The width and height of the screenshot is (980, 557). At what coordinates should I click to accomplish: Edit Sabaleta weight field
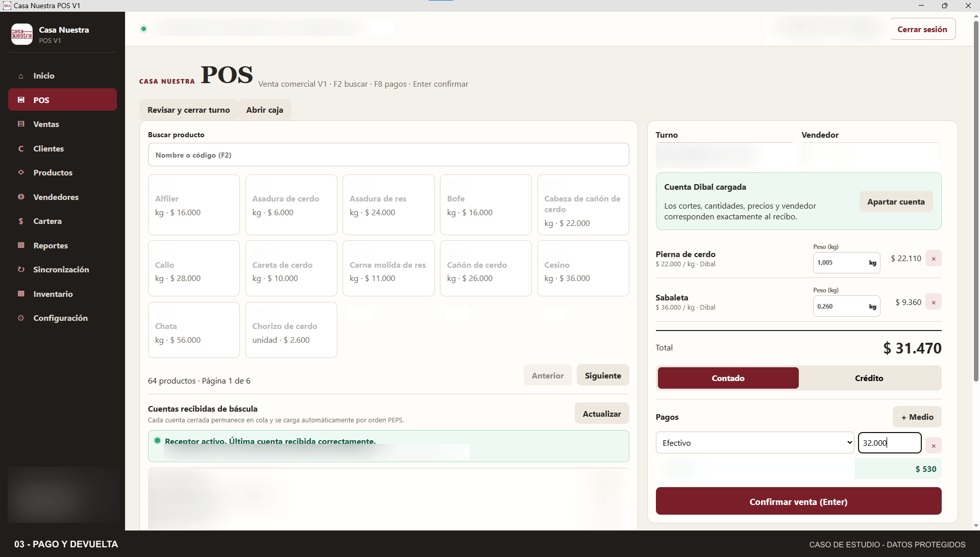tap(846, 306)
